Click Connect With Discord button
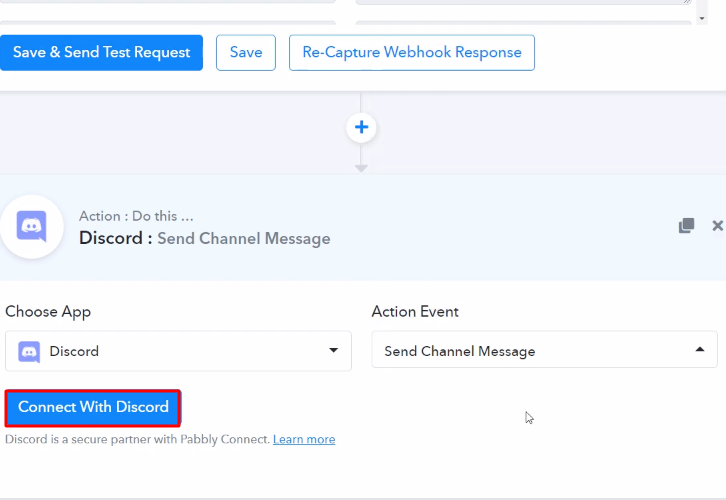 coord(93,407)
